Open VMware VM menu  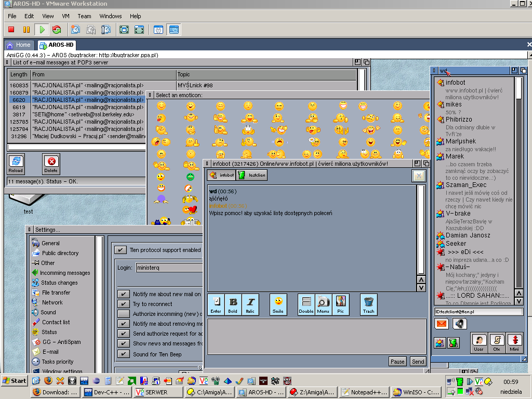click(x=65, y=16)
